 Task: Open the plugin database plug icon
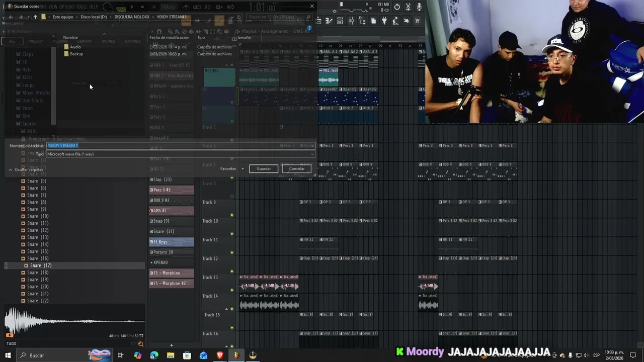point(384,21)
